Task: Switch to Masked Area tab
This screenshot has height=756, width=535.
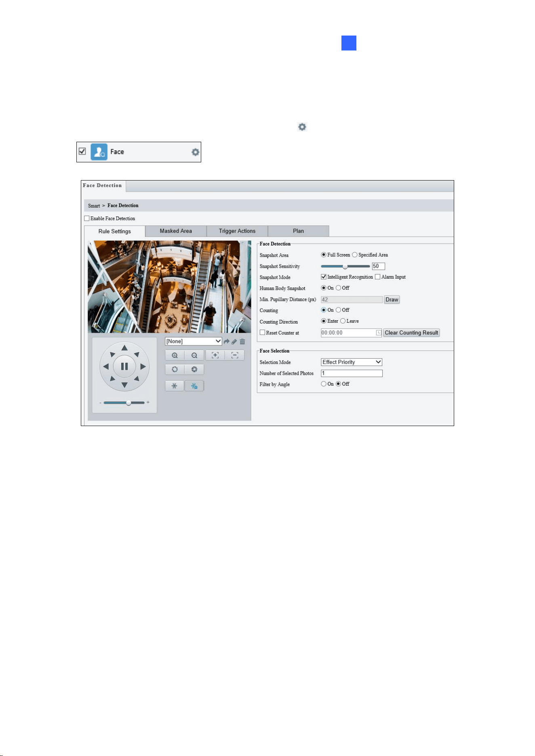Action: (176, 231)
